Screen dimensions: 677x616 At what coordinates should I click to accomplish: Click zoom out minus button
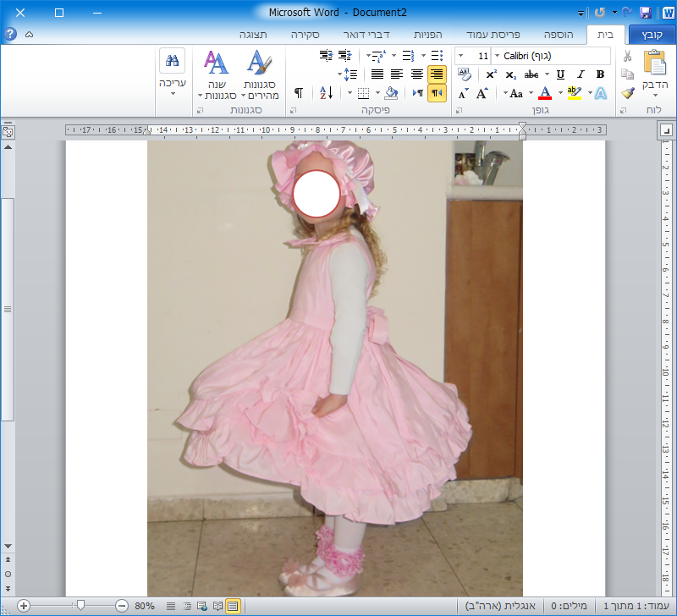click(122, 606)
